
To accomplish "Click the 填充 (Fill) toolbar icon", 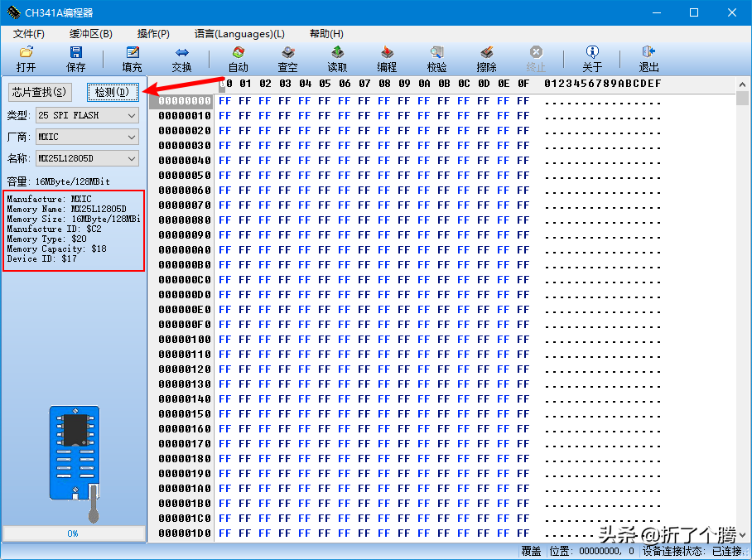I will click(x=132, y=52).
